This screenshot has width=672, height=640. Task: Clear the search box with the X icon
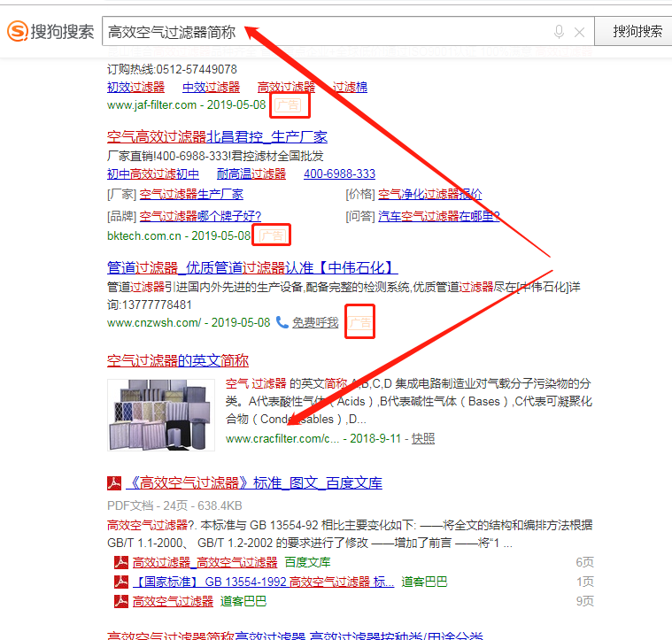579,32
